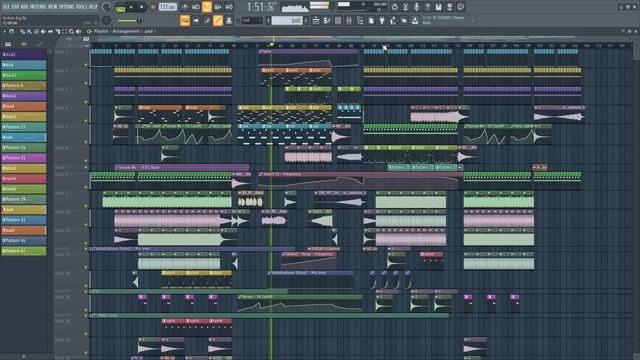Screen dimensions: 640x360
Task: Select the bass1 pattern in picker
Action: click(x=24, y=76)
